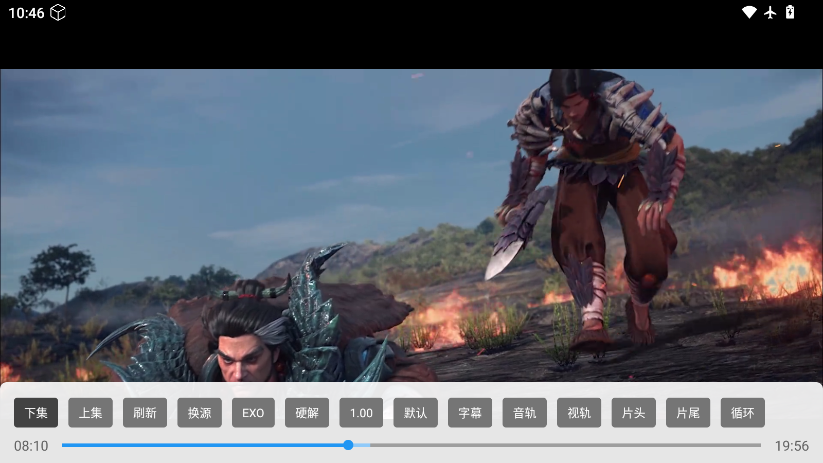Toggle decoder mode with 硬解
823x463 pixels.
(x=307, y=413)
